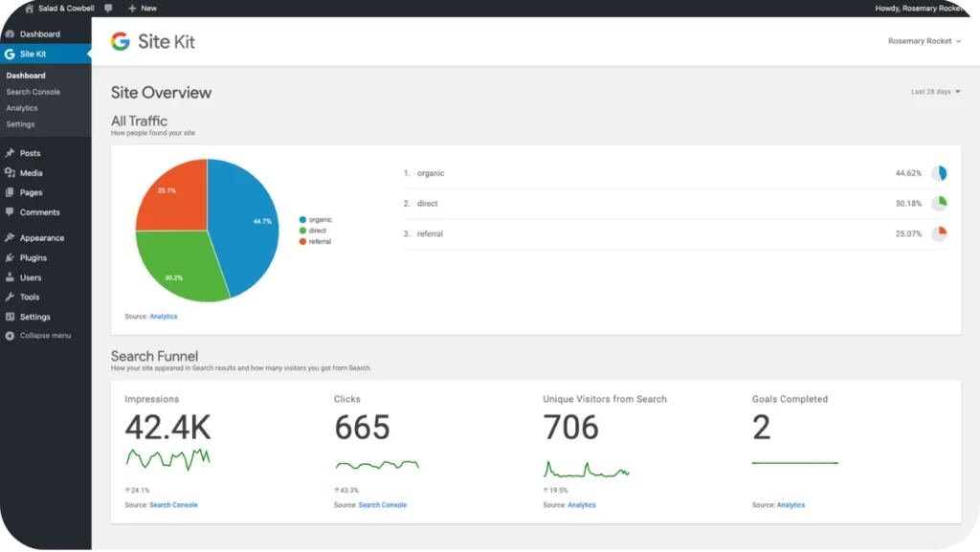The height and width of the screenshot is (552, 980).
Task: Switch to Search Console under Site Kit
Action: pyautogui.click(x=35, y=91)
